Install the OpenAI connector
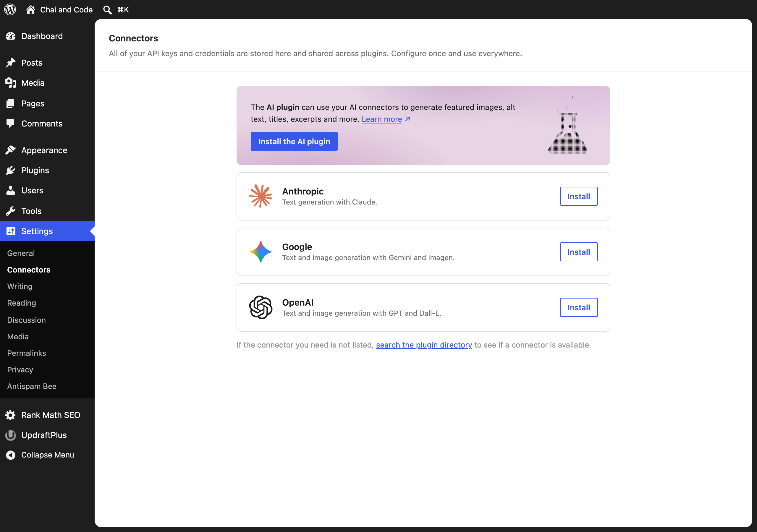The width and height of the screenshot is (757, 532). (x=579, y=308)
